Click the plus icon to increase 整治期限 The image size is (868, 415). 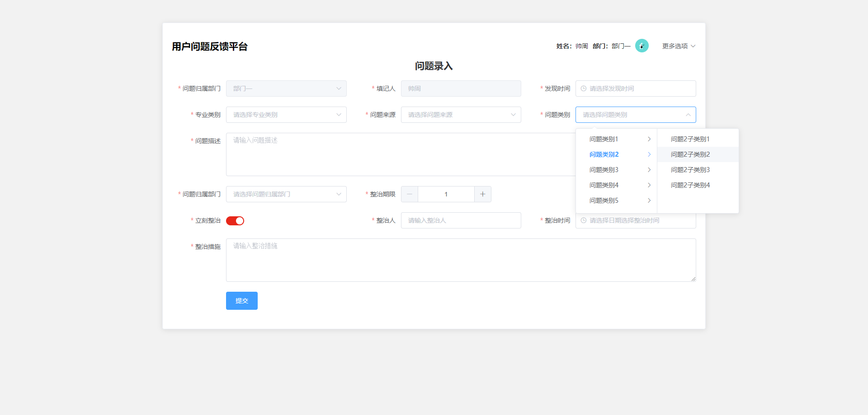pyautogui.click(x=482, y=194)
